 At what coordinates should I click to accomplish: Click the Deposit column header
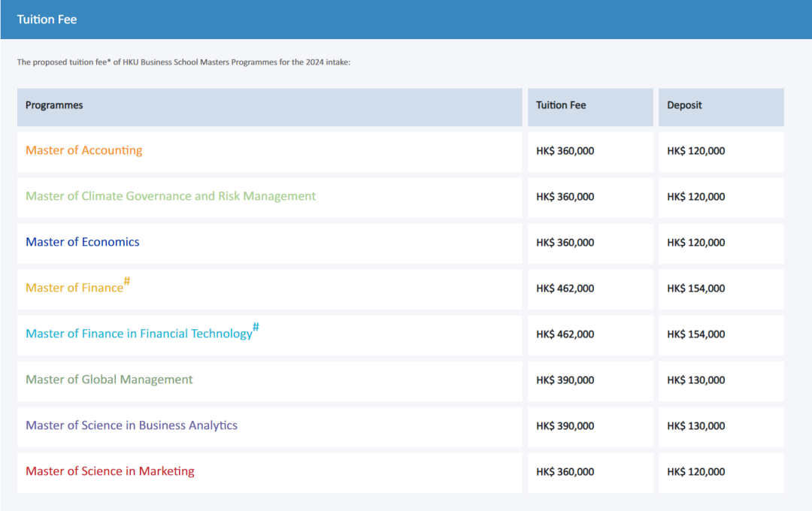(684, 105)
